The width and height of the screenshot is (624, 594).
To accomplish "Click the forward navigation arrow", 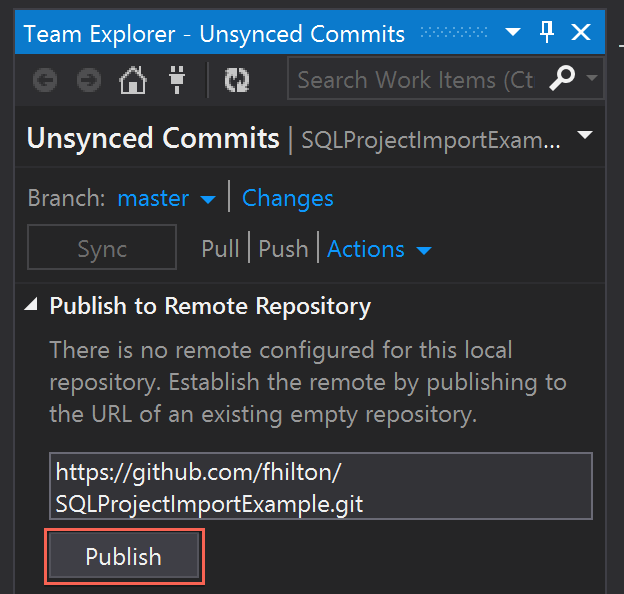I will 89,80.
